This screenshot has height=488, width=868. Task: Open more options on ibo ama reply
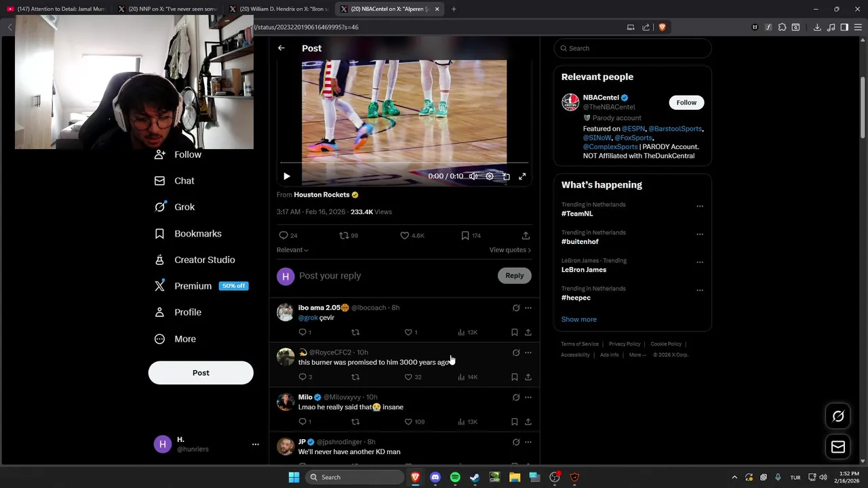(528, 308)
